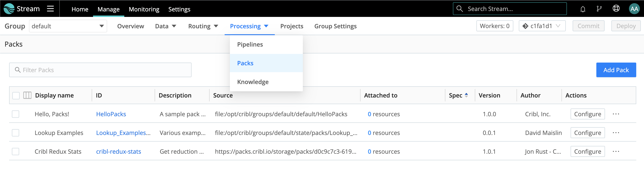
Task: Click the 'Get reduction ...' description cell
Action: coord(182,151)
